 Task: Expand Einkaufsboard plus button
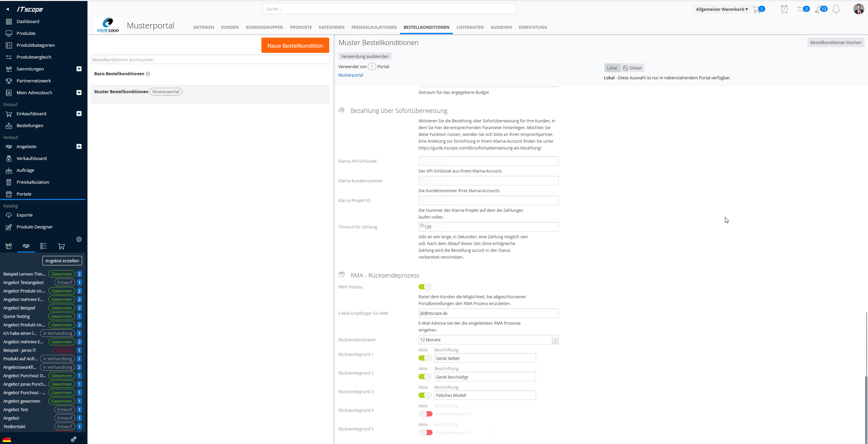coord(79,114)
